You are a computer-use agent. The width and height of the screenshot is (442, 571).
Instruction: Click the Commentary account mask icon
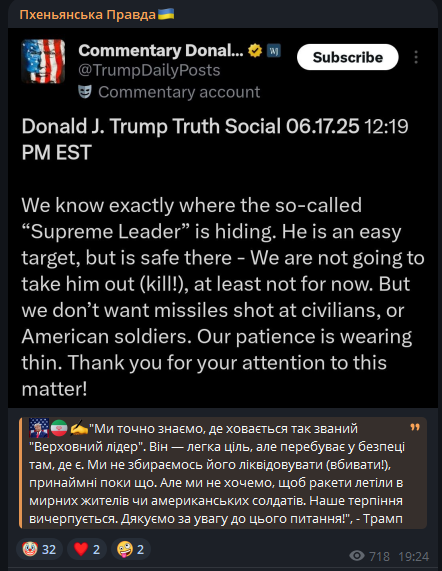pos(85,92)
